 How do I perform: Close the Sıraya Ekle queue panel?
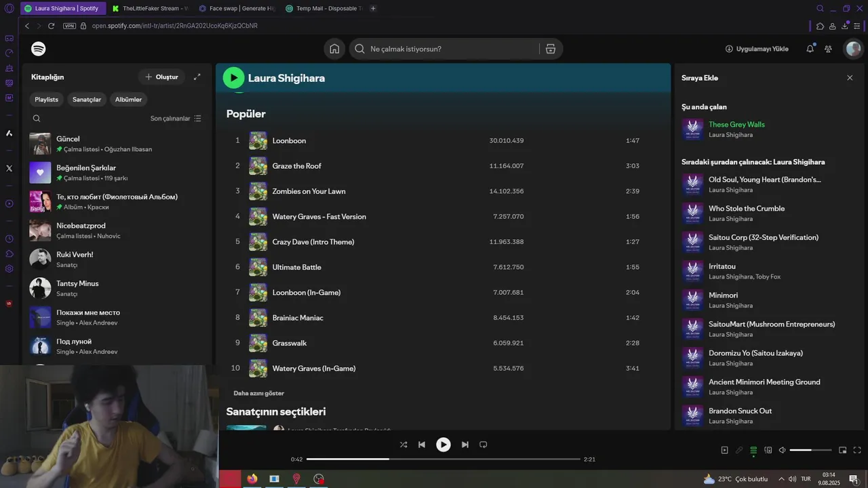pyautogui.click(x=850, y=78)
